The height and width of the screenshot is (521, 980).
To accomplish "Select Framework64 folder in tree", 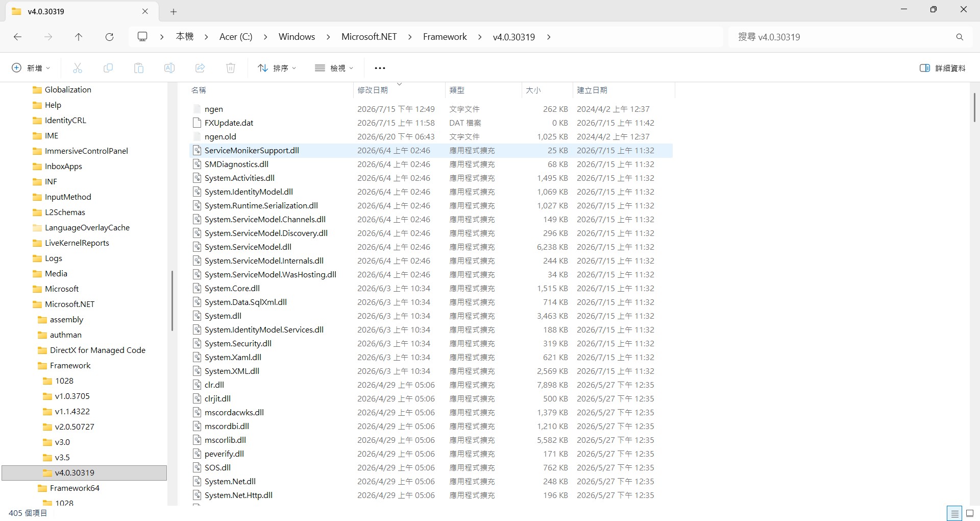I will coord(75,488).
